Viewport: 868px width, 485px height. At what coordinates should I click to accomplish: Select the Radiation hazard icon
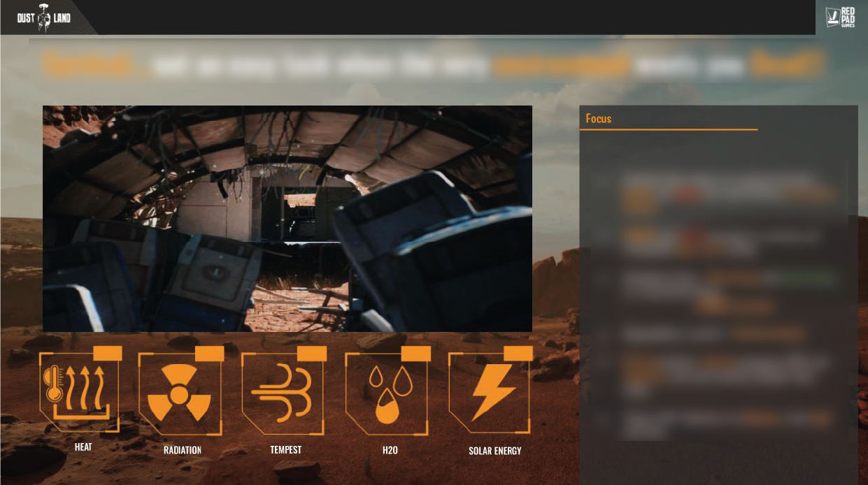pyautogui.click(x=179, y=393)
